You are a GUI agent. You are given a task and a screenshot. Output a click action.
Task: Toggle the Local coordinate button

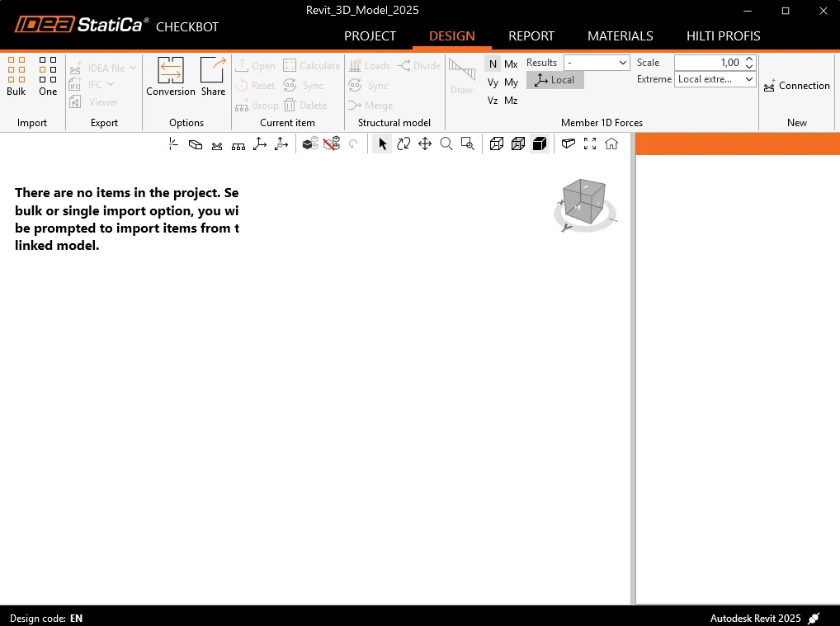tap(555, 80)
